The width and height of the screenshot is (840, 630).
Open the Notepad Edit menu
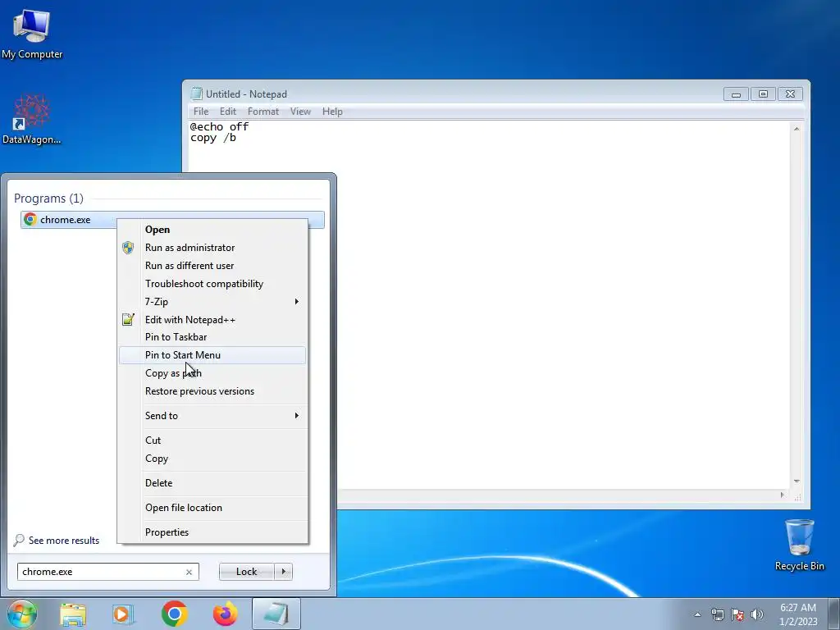click(228, 112)
